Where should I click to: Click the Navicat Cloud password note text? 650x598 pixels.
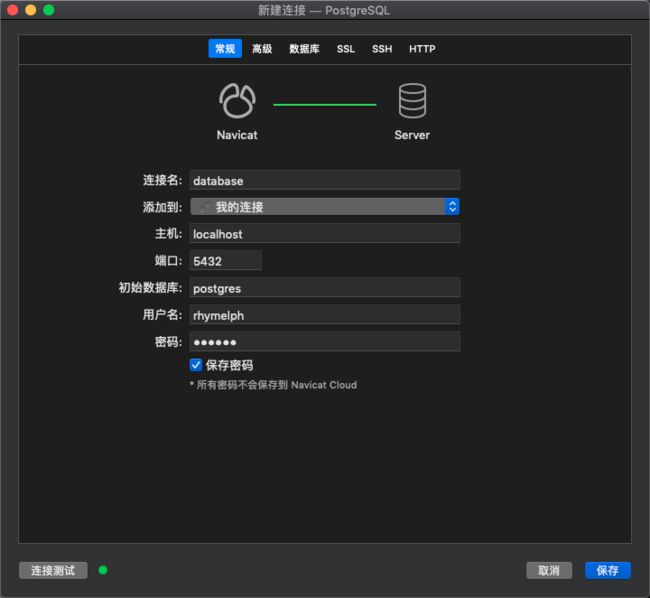273,385
